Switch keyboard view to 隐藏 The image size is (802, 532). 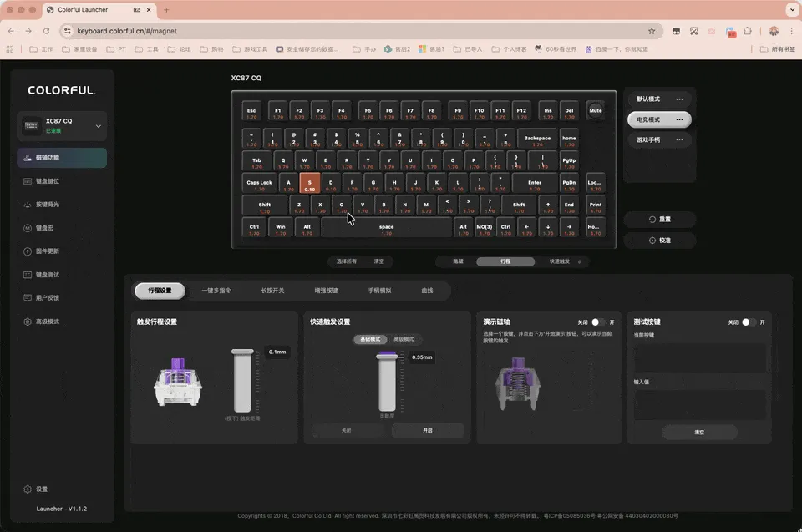coord(458,261)
